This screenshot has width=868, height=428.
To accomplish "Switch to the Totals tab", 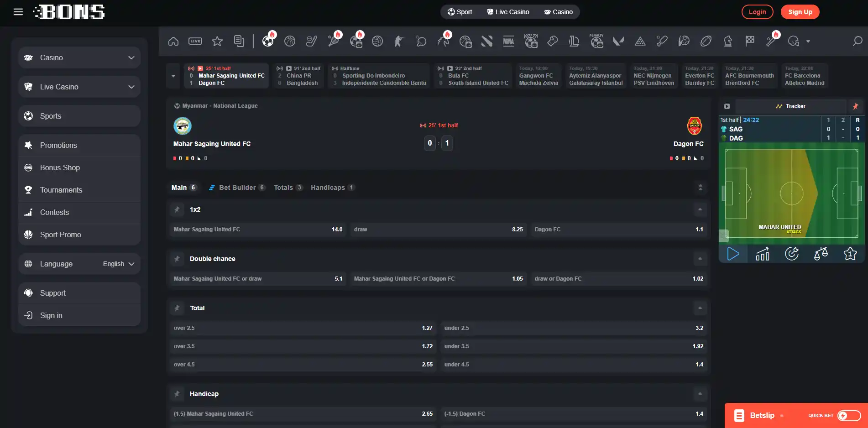I will pyautogui.click(x=288, y=188).
